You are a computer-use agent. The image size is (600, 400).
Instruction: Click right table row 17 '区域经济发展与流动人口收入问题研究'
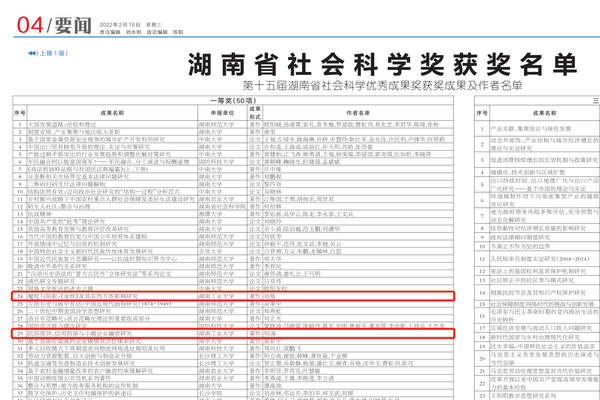(541, 328)
